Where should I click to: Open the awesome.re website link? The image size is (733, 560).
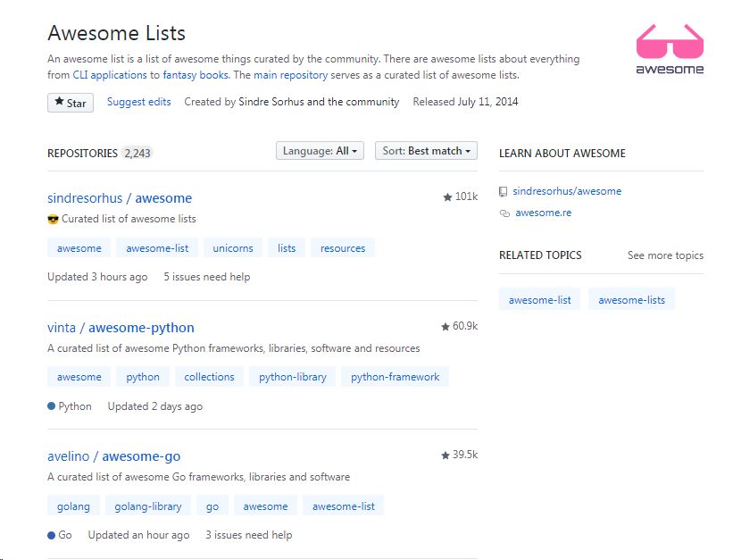coord(543,213)
